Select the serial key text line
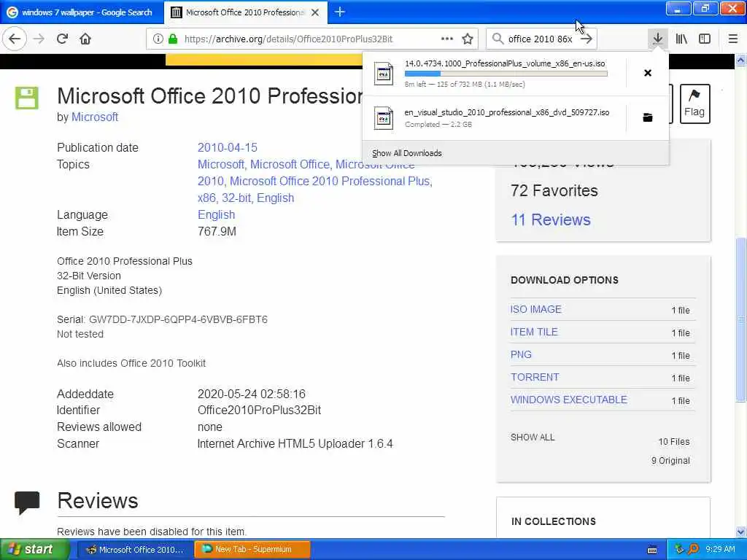Viewport: 747px width, 560px height. pos(162,319)
